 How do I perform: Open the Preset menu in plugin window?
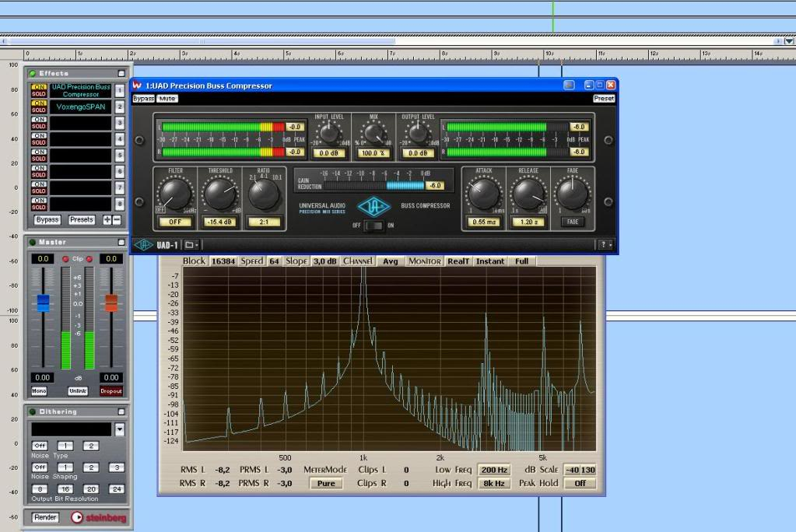click(603, 99)
